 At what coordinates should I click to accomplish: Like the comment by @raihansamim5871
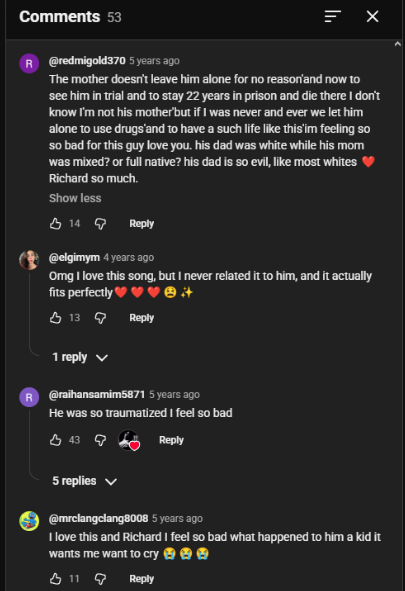click(55, 440)
